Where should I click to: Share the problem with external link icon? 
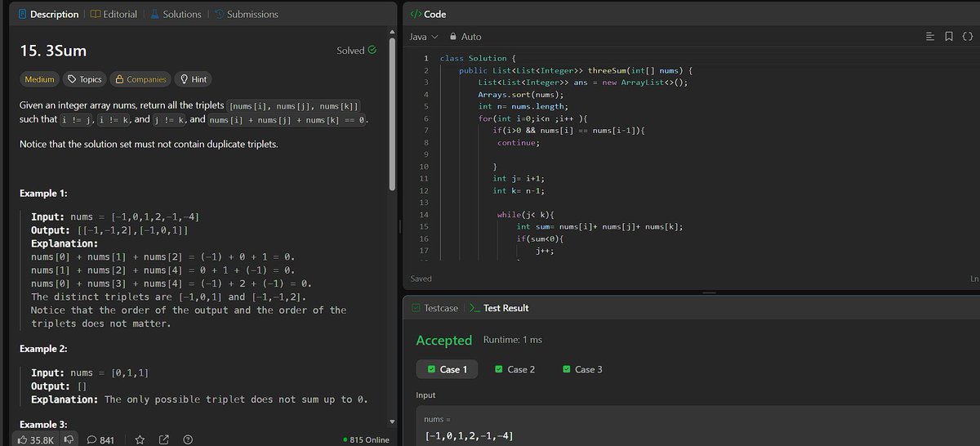(163, 439)
